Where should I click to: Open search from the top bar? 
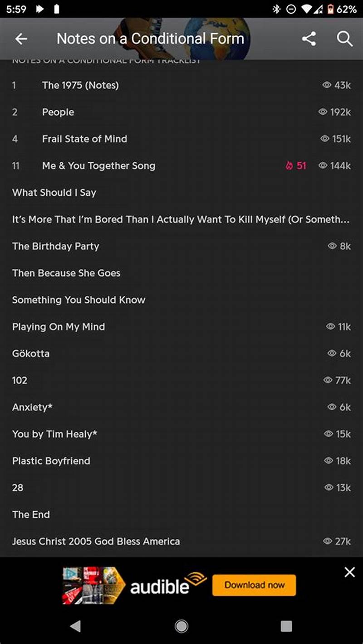click(x=345, y=39)
